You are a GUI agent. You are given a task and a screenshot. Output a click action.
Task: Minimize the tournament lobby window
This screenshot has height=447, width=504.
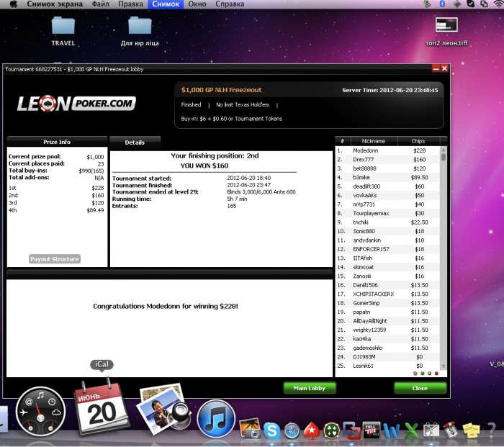(x=436, y=68)
